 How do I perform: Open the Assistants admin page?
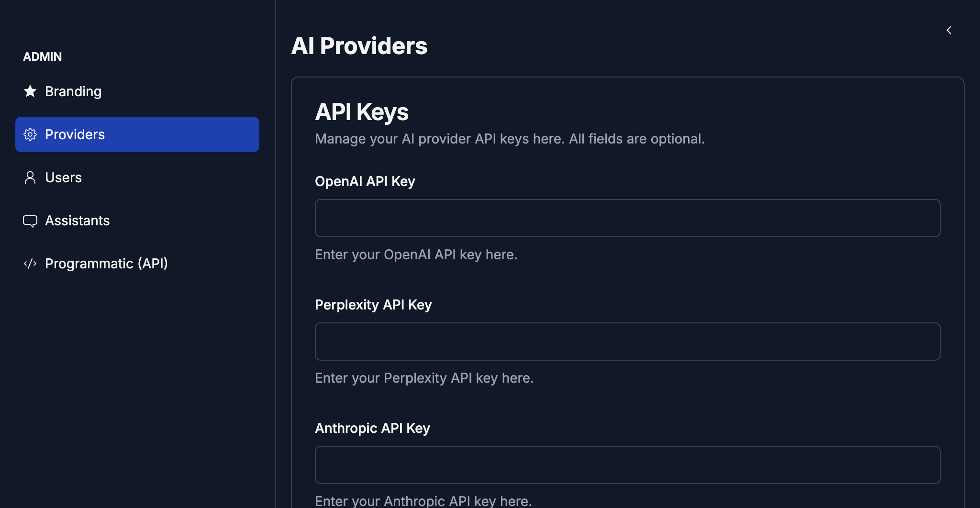78,221
